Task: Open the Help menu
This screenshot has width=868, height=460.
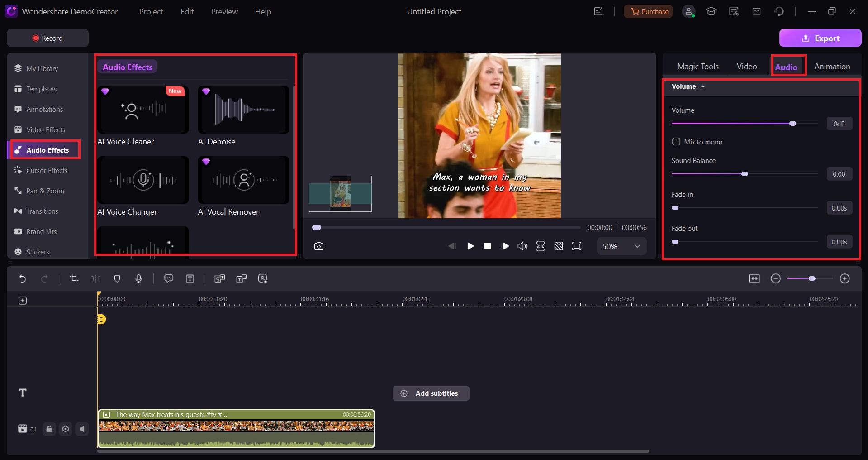Action: [263, 12]
